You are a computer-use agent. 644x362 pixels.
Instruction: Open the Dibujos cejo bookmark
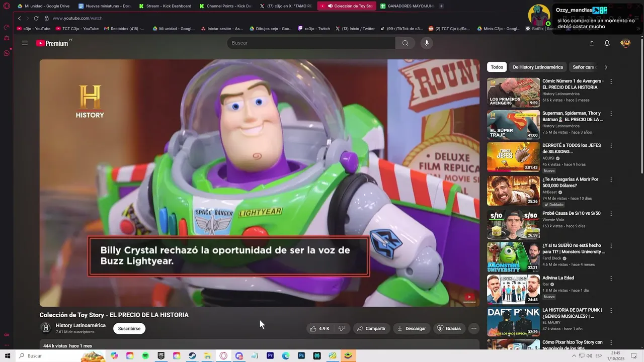[271, 29]
